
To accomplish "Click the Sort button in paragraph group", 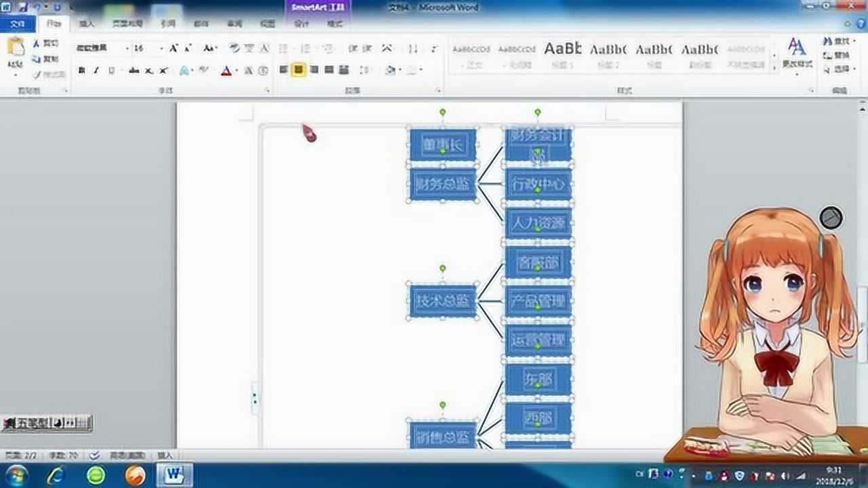I will [x=413, y=48].
